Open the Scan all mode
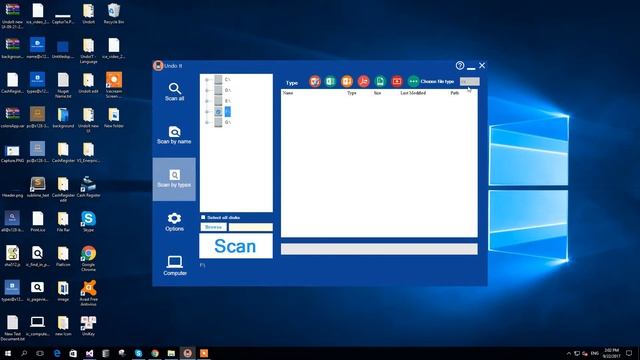Viewport: 640px width, 360px height. pos(174,92)
